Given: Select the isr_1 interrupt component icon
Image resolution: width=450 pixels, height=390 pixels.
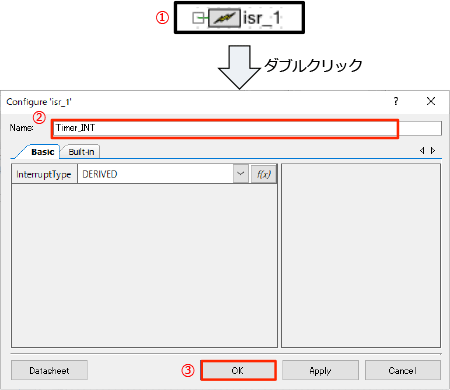Looking at the screenshot, I should [x=224, y=18].
